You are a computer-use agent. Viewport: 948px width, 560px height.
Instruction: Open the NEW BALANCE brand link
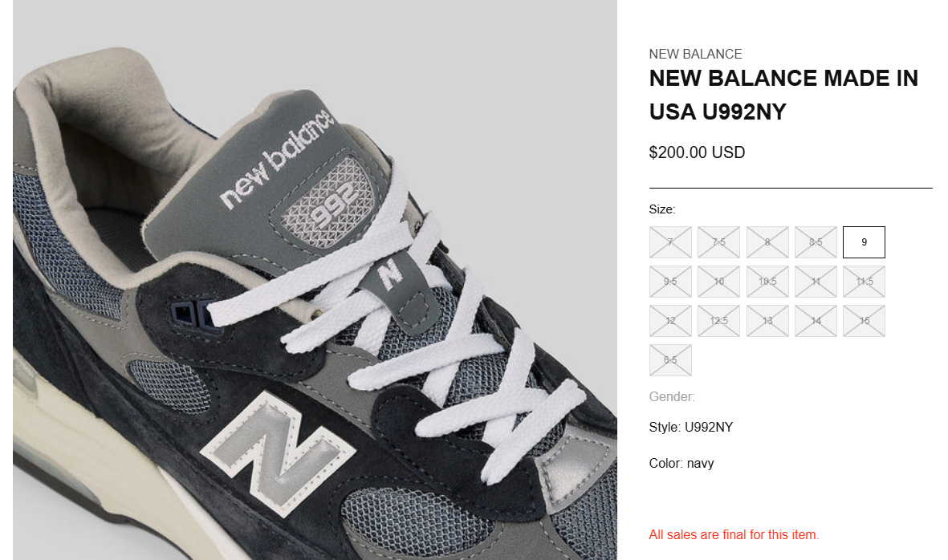tap(695, 54)
